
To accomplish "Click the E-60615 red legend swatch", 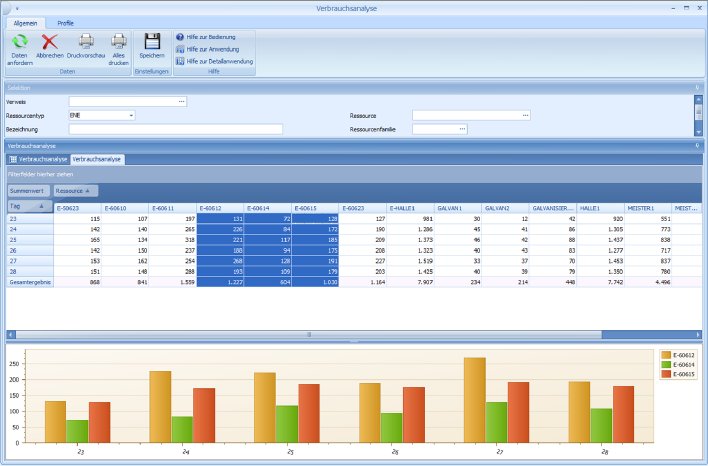I will (666, 374).
